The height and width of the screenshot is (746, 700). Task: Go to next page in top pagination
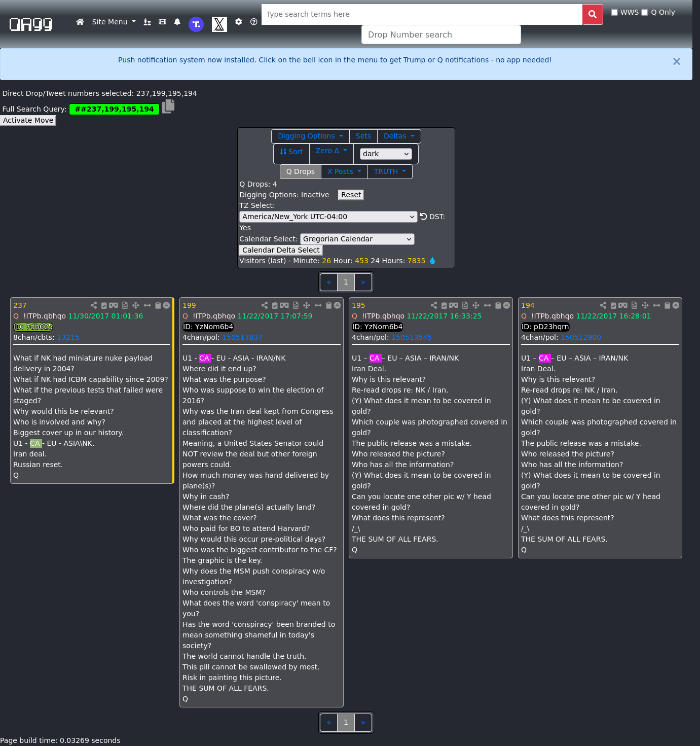point(363,282)
